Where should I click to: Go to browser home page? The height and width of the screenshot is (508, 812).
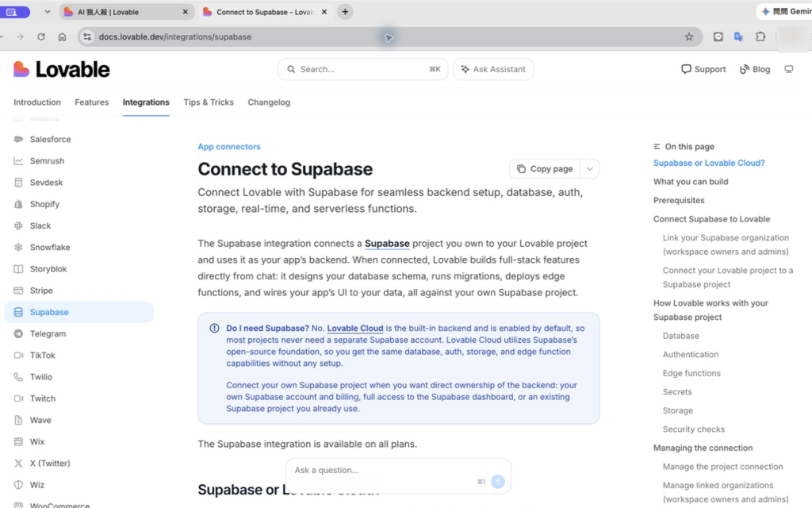[x=62, y=37]
